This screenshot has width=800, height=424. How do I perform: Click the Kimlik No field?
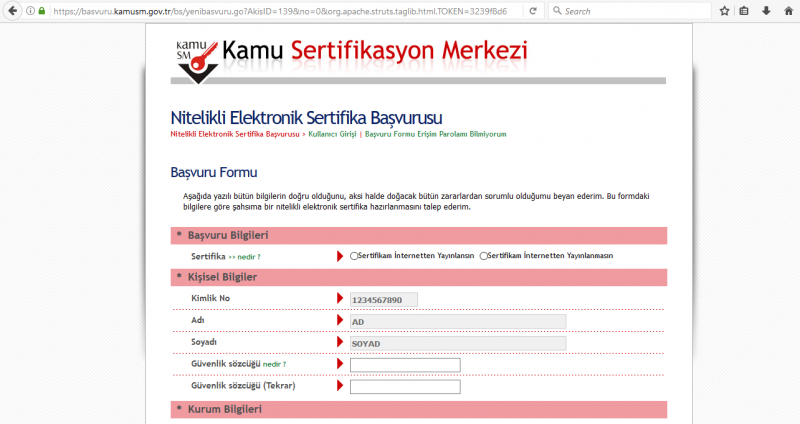click(384, 300)
